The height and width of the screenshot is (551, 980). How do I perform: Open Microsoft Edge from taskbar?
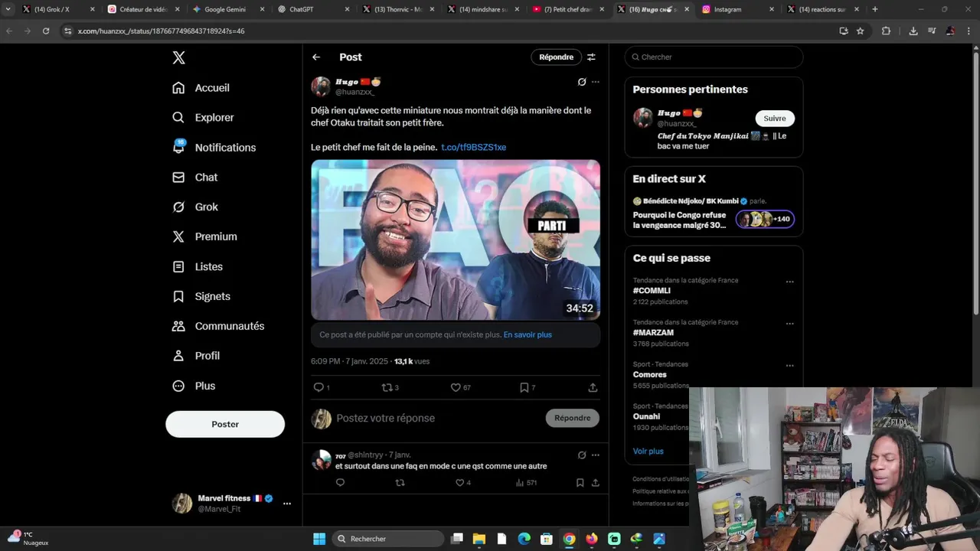pos(524,539)
